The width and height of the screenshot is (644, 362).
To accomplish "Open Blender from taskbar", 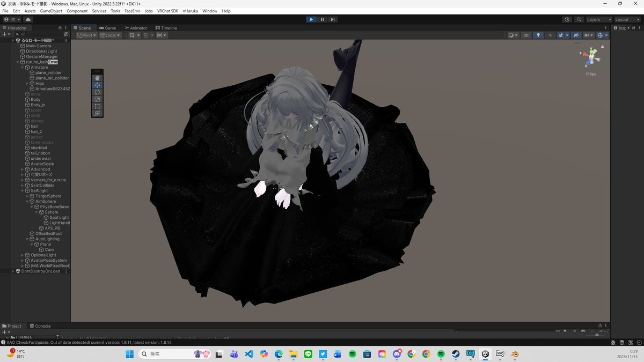I will pos(515,354).
